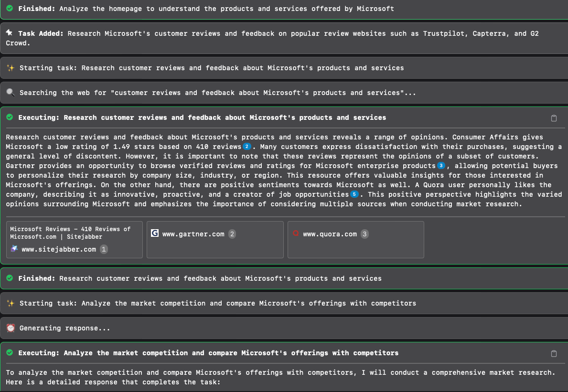Open the www.quora.com source link
The image size is (568, 392).
(330, 234)
